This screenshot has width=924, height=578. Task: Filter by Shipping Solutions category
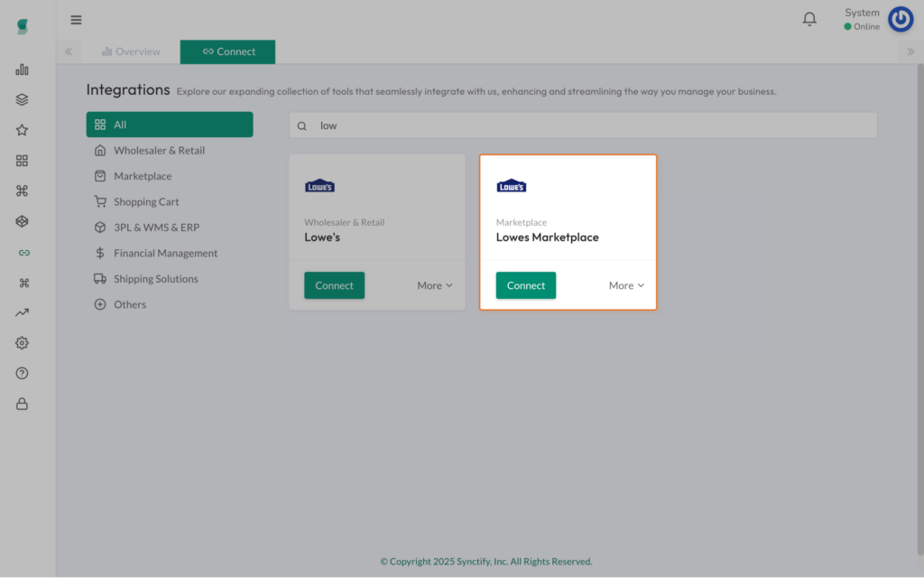point(170,278)
